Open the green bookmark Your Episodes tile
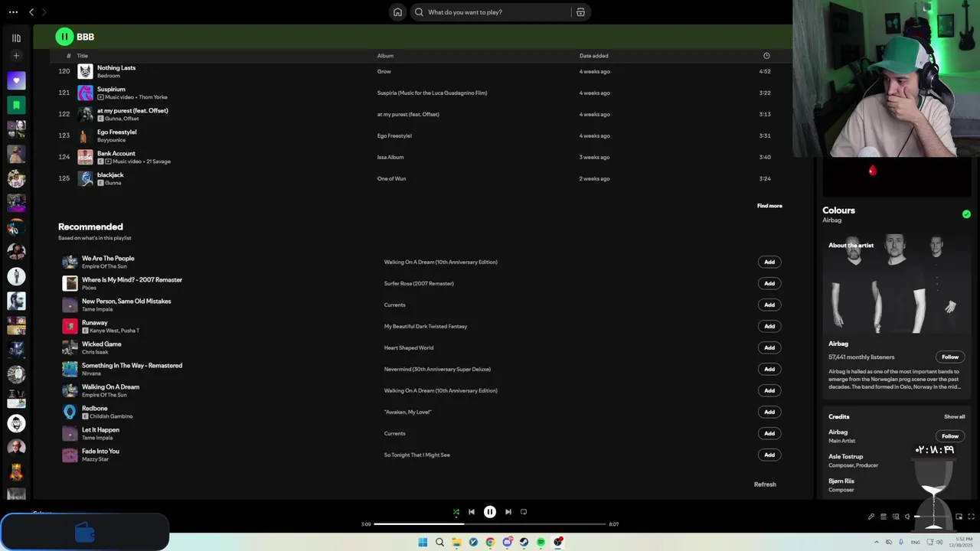The height and width of the screenshot is (551, 980). (16, 105)
